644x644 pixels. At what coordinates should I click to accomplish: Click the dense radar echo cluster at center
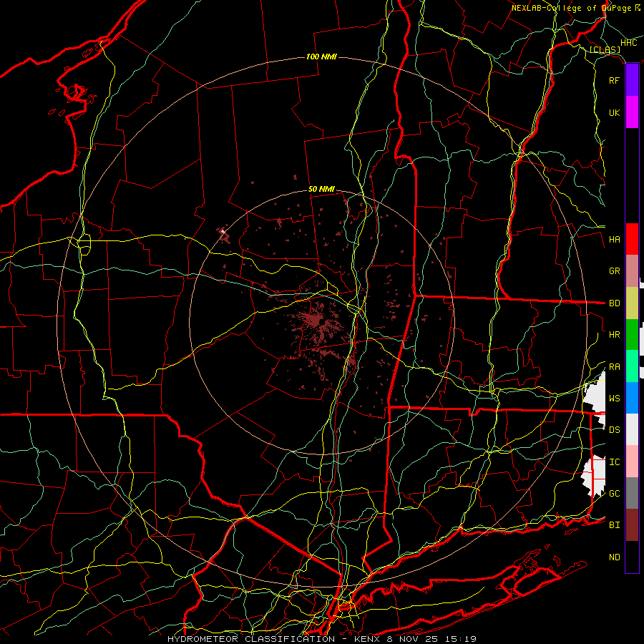pos(315,320)
